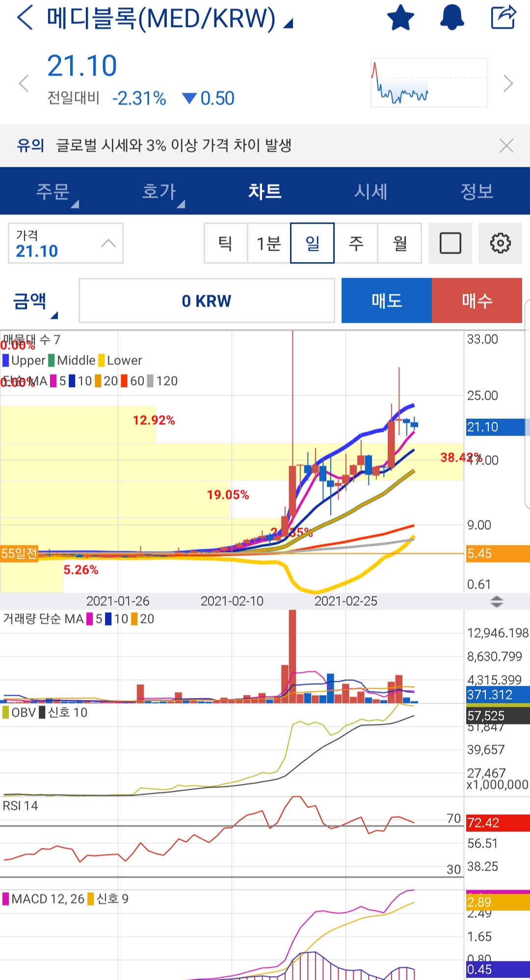
Task: Select the 일 daily chart interval
Action: [312, 243]
